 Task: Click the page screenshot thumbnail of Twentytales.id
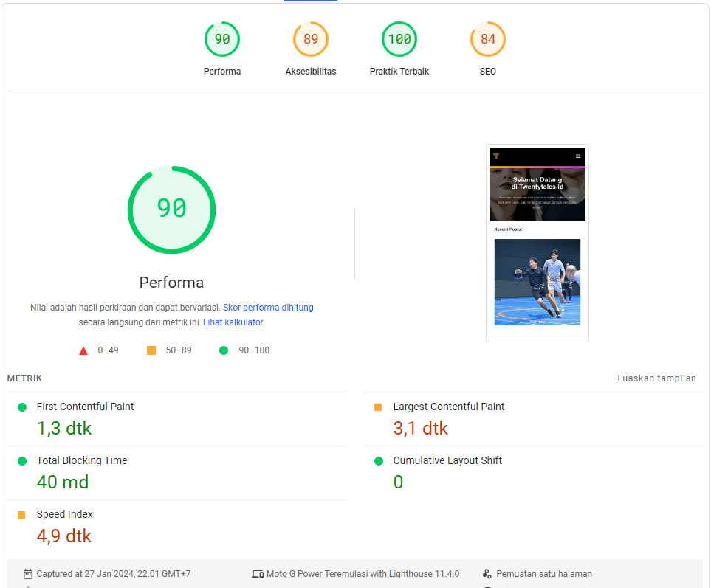[x=537, y=243]
